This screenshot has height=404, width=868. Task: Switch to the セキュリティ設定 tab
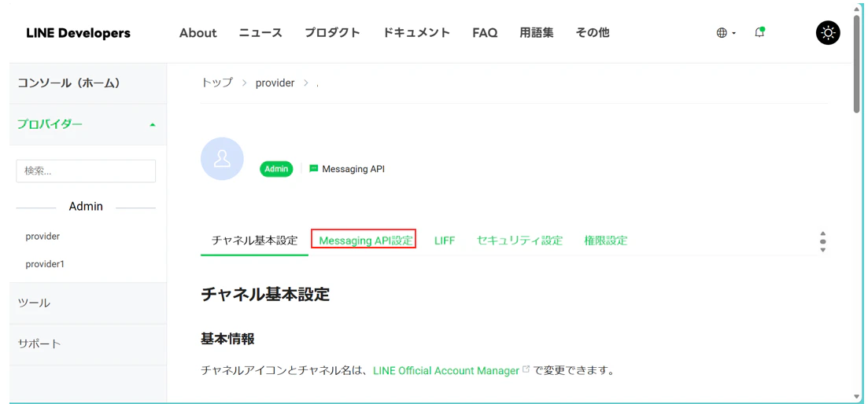point(520,241)
